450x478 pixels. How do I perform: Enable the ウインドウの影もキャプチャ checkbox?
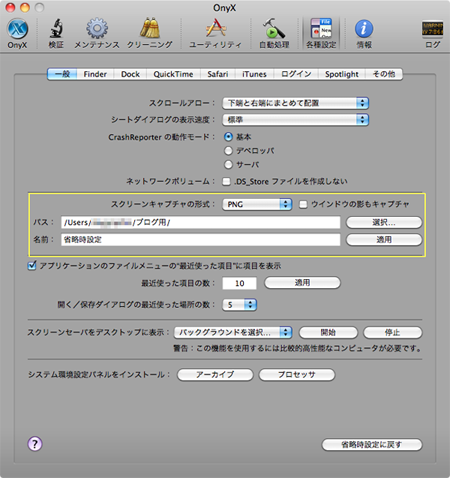303,204
